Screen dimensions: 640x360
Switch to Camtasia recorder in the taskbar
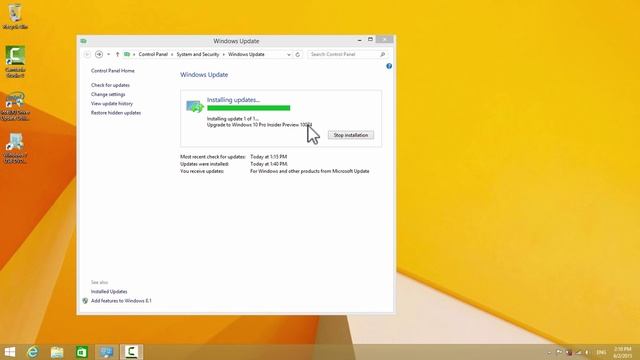131,352
